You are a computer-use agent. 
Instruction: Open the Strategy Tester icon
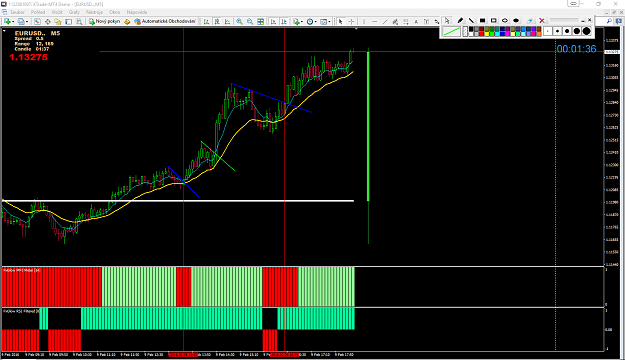79,22
